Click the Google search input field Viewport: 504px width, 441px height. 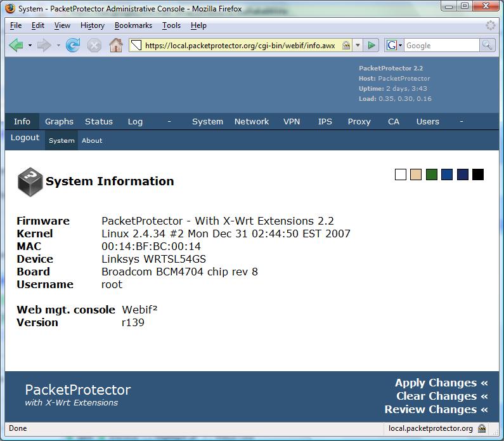(x=442, y=45)
